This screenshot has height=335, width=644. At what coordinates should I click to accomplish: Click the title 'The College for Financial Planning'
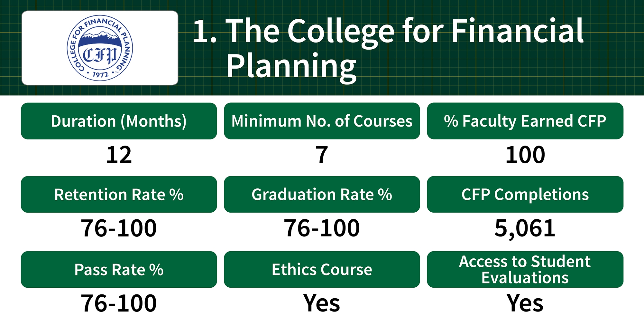tap(388, 48)
